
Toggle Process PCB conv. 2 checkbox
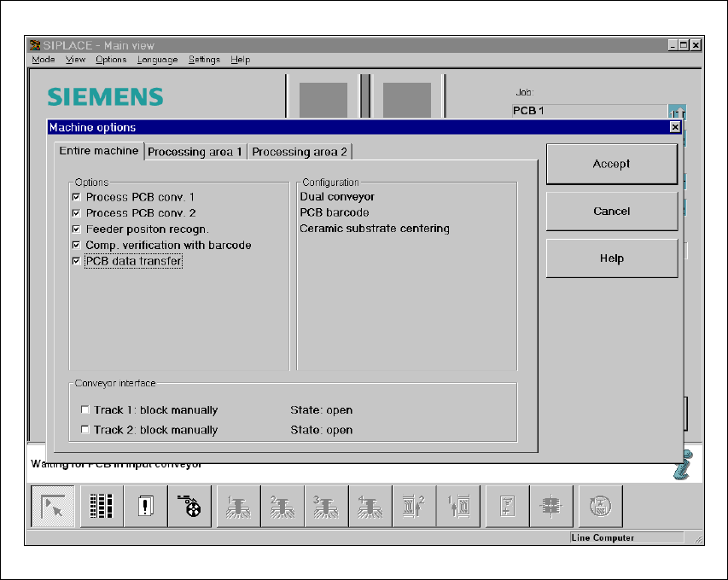(x=76, y=213)
